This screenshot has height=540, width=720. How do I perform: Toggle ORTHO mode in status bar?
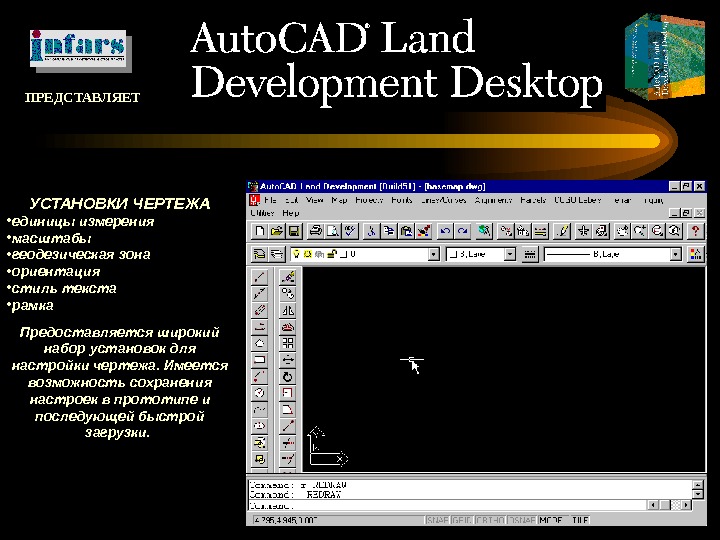(490, 520)
